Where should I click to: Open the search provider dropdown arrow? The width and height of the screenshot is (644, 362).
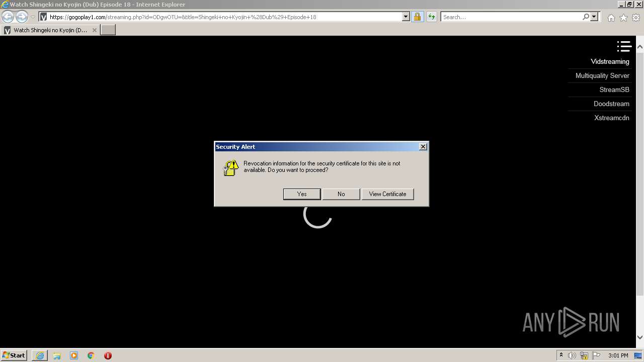coord(594,17)
